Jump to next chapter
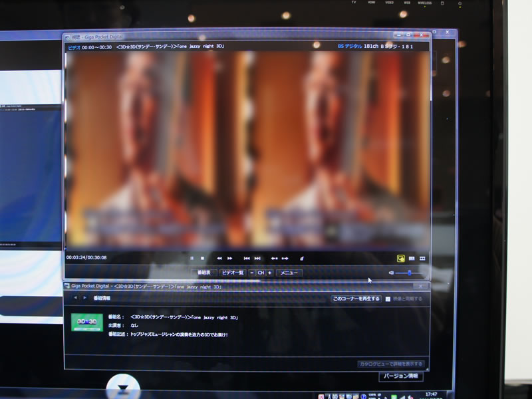The height and width of the screenshot is (399, 532). [257, 259]
